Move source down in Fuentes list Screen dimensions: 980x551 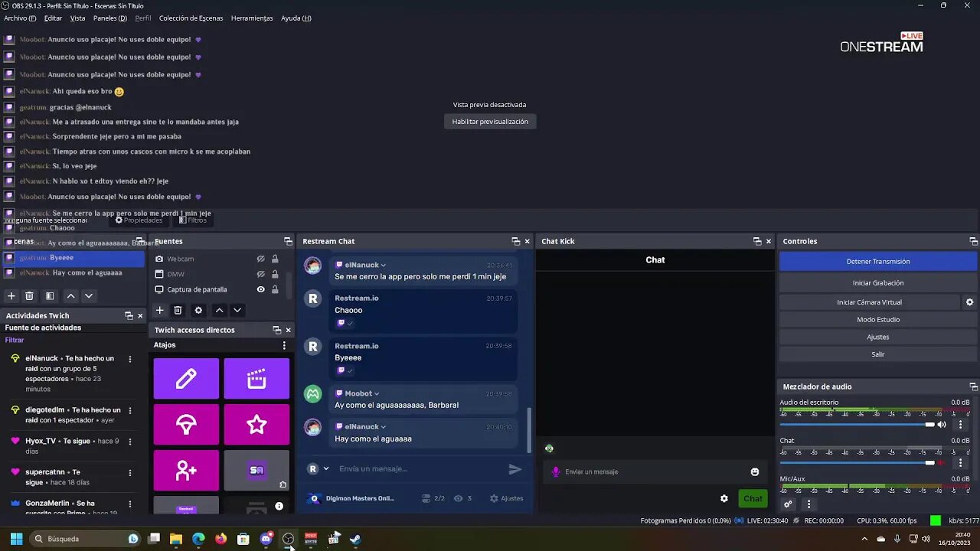pos(237,310)
